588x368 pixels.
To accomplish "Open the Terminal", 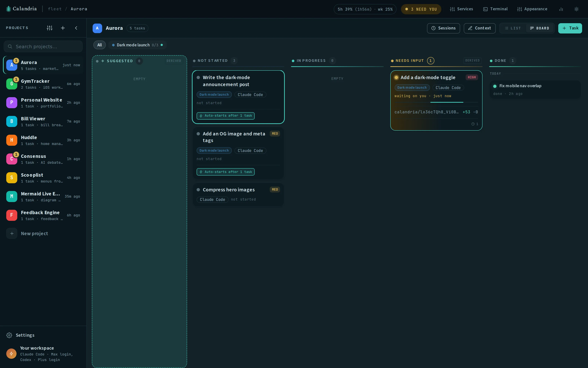I will (495, 9).
